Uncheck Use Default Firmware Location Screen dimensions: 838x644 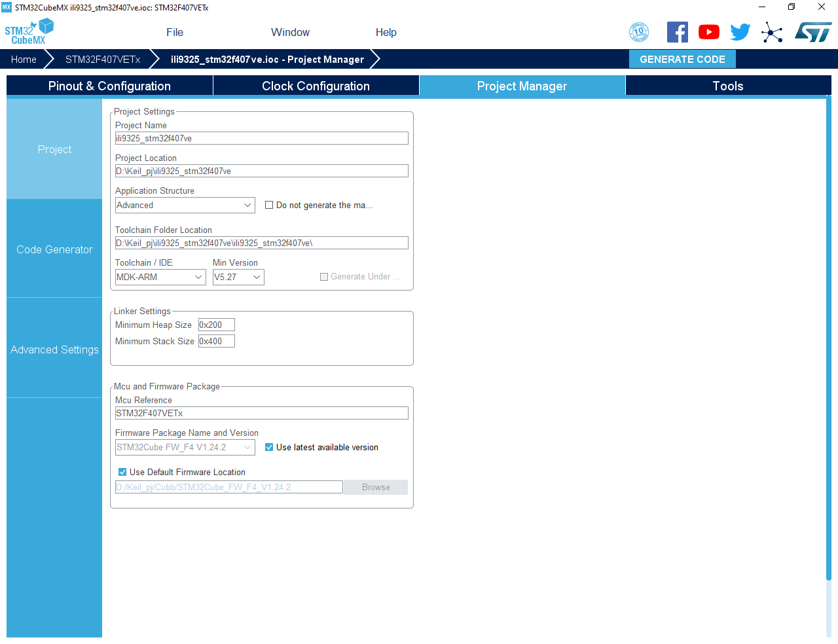point(122,472)
